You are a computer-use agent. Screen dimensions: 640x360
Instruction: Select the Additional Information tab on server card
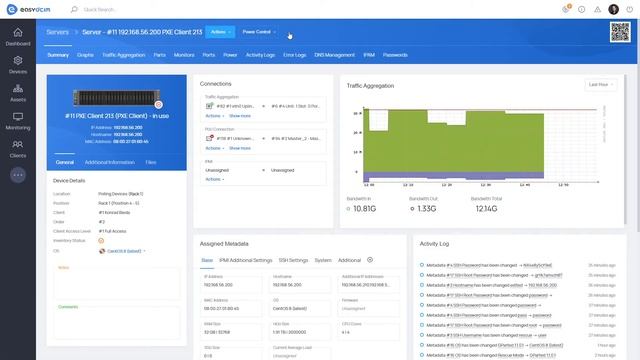tap(109, 162)
